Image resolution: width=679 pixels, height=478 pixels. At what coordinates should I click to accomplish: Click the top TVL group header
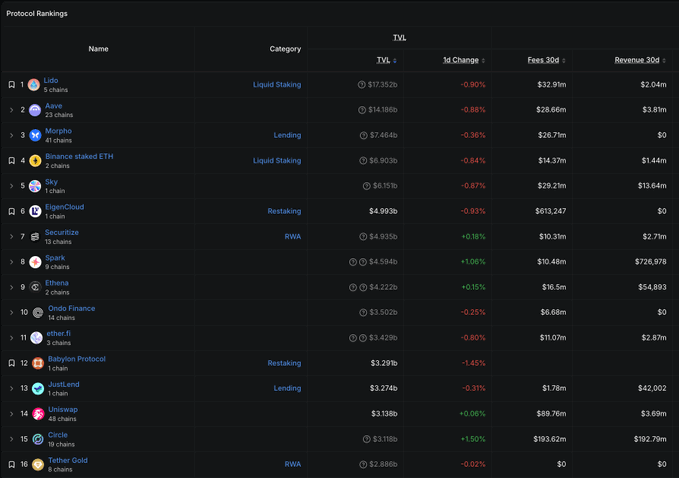click(399, 38)
